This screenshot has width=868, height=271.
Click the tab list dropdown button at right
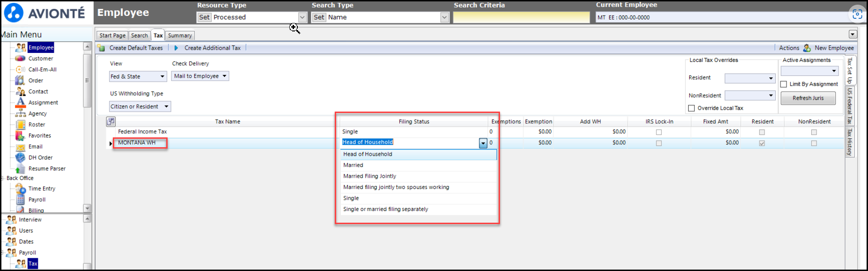point(853,34)
